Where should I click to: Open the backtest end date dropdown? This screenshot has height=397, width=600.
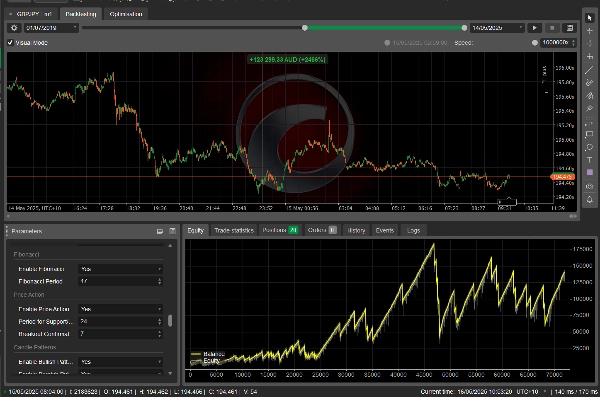tap(497, 28)
